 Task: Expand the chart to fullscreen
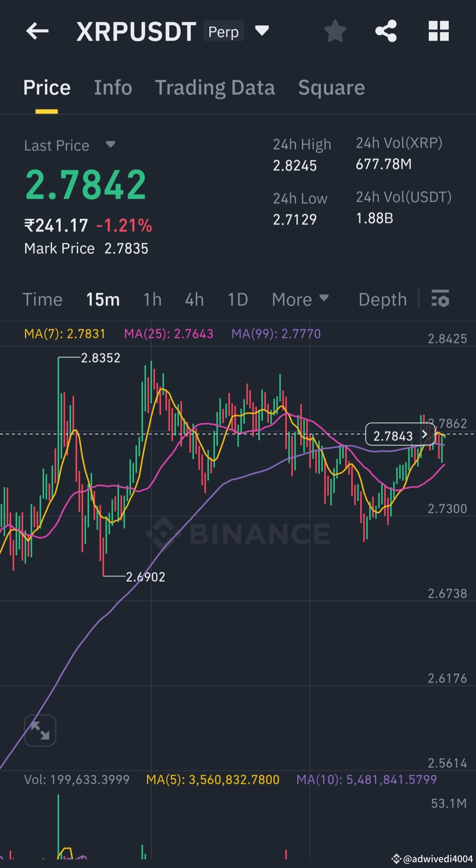click(40, 730)
